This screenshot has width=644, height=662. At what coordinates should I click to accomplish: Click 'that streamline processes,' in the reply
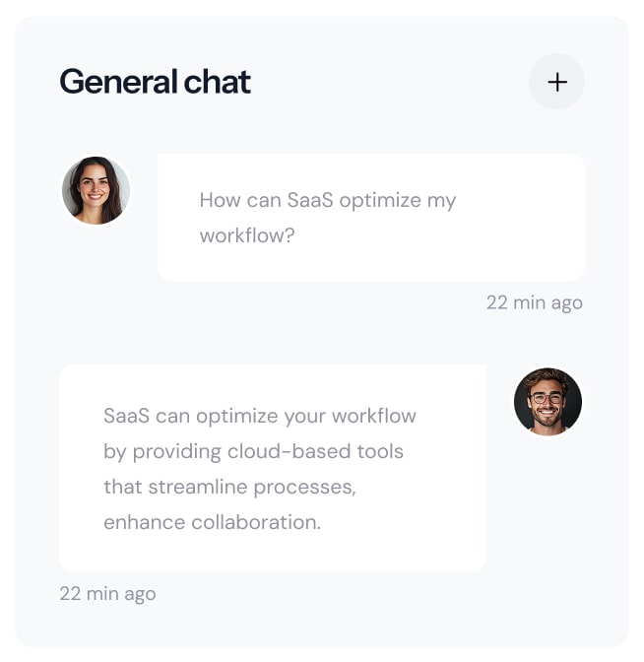(x=229, y=487)
